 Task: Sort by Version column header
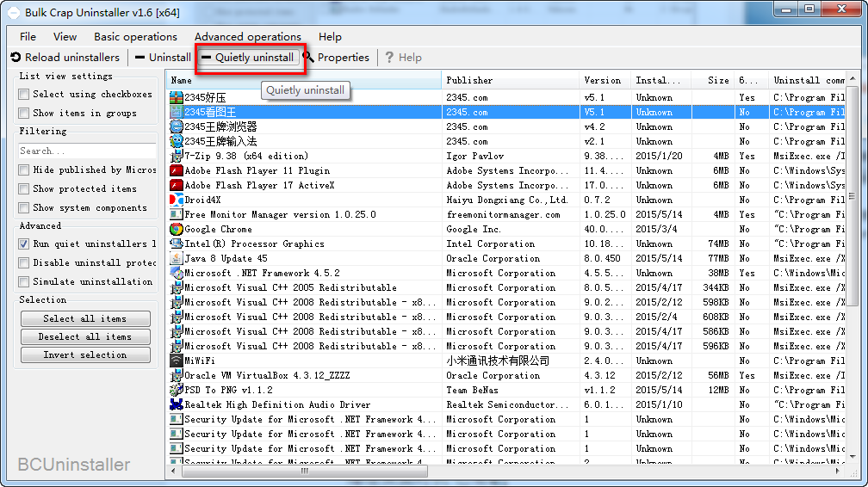(605, 80)
